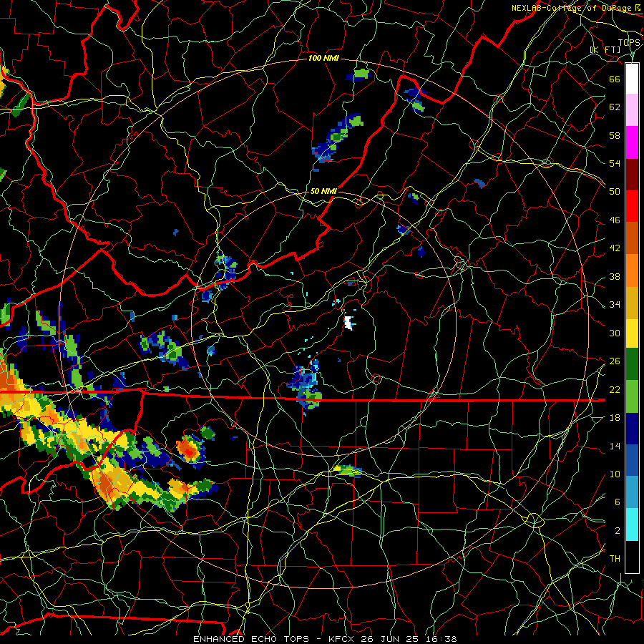Click the '[K FT]' legend units label
The height and width of the screenshot is (644, 644).
pos(605,50)
